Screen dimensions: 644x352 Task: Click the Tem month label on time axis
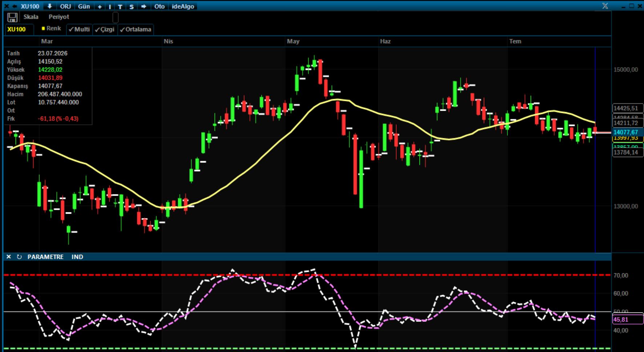[515, 41]
